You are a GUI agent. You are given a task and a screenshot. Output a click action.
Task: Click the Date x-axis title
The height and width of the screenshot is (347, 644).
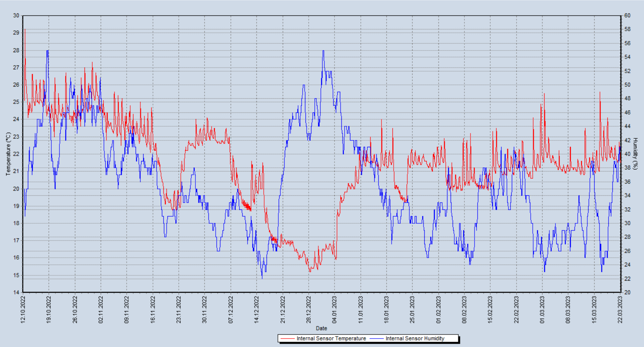[x=322, y=328]
